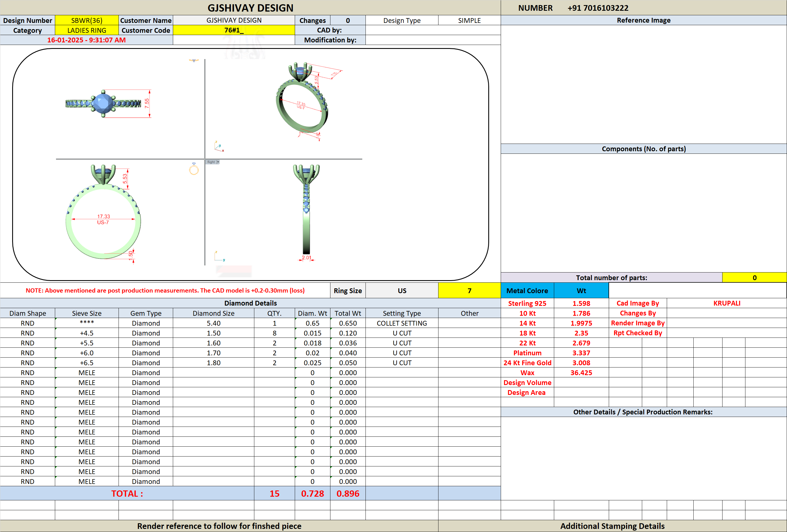Screen dimensions: 787x532
Task: Select the 22 Kt weight 2.679
Action: coord(581,343)
